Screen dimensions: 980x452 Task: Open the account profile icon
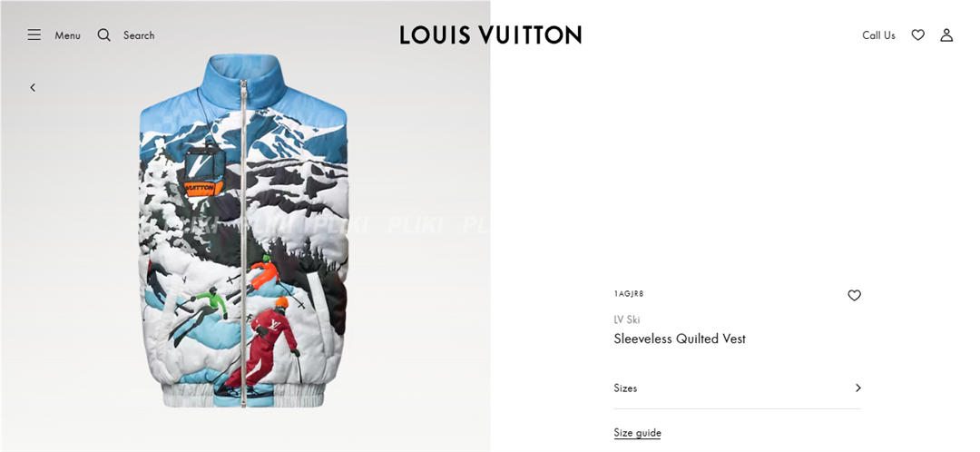(x=946, y=35)
